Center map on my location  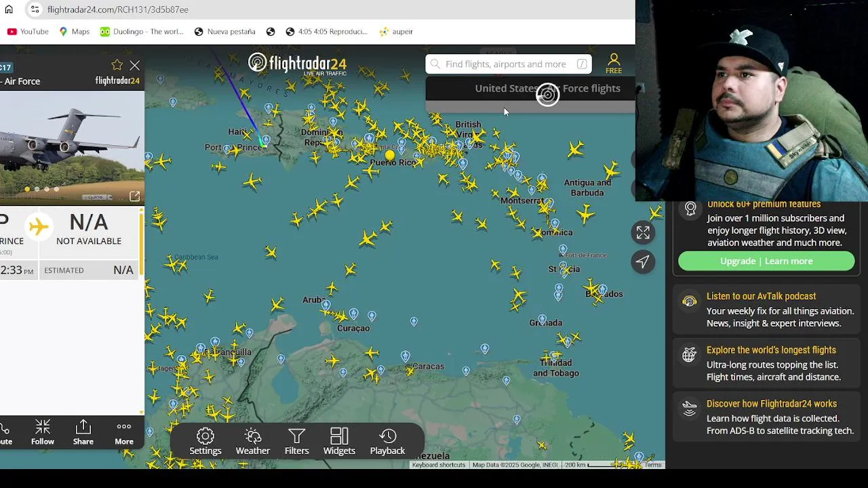(x=643, y=262)
